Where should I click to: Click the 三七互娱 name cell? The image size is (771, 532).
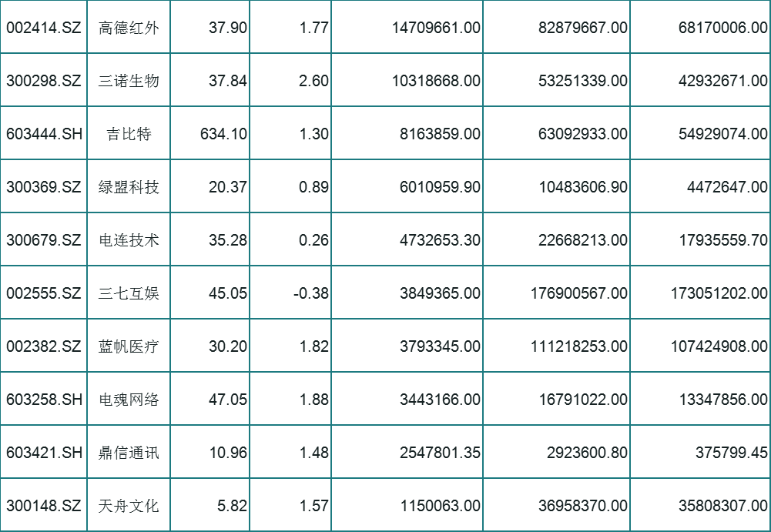point(129,292)
